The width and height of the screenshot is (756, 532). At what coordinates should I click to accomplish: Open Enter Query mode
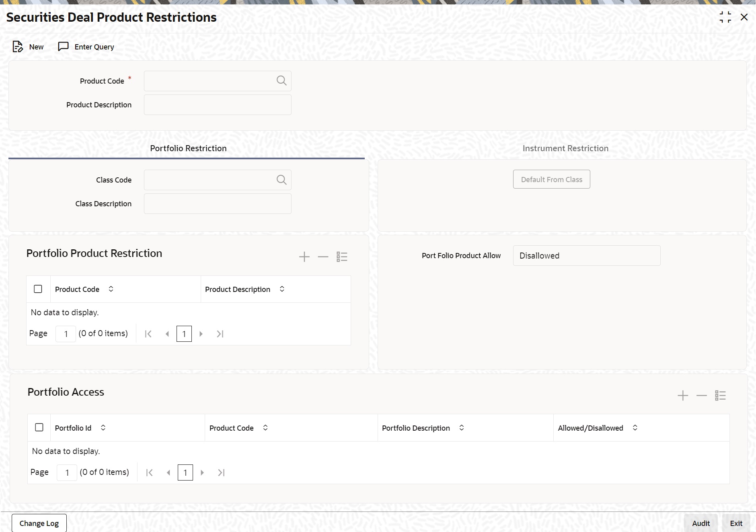86,47
